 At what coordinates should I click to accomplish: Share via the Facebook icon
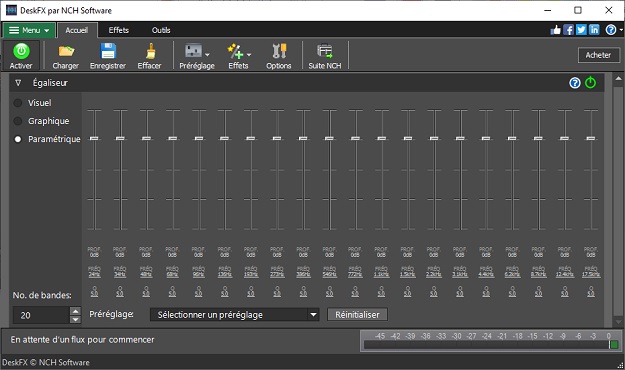(568, 30)
